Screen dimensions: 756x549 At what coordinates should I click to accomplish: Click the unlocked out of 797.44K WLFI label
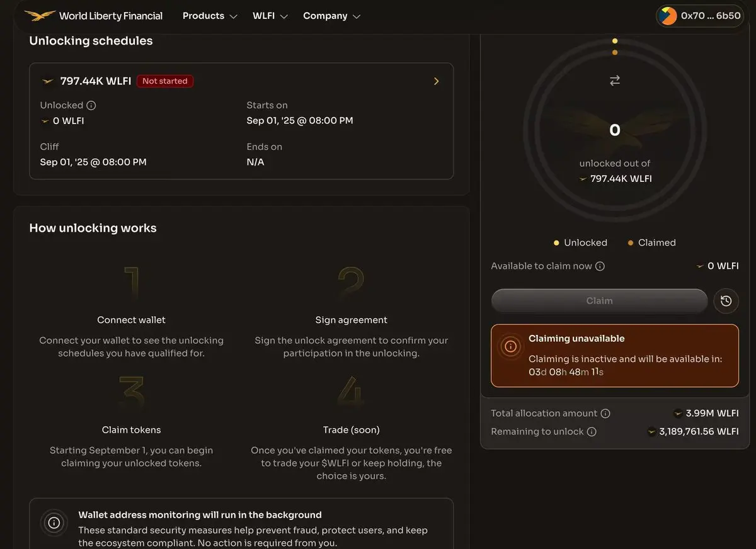615,171
